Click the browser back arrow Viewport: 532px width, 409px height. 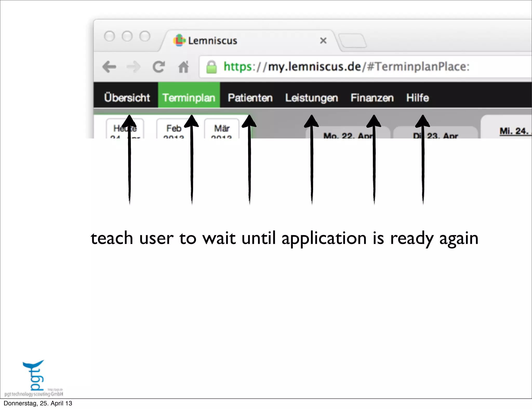pos(109,67)
